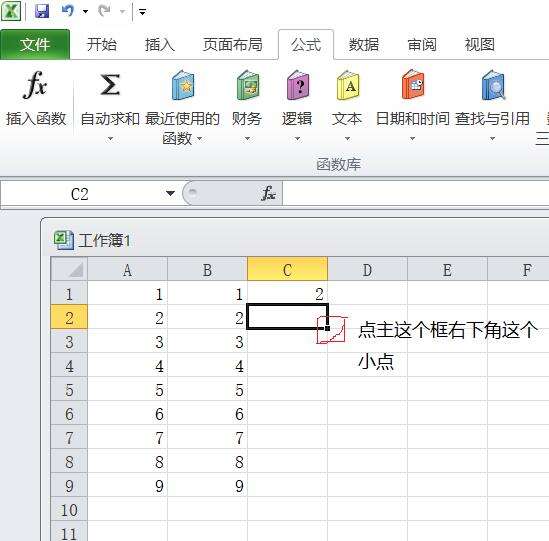Select column B header
549x541 pixels.
pos(207,270)
